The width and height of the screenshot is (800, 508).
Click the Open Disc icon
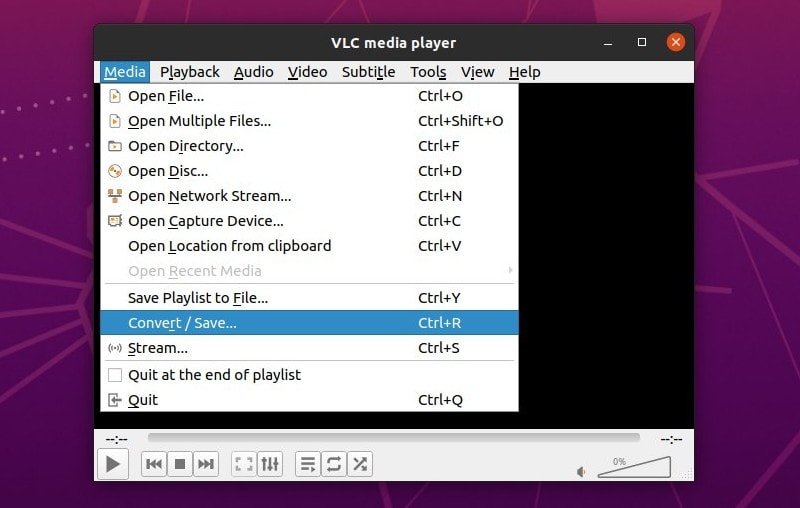click(x=115, y=171)
